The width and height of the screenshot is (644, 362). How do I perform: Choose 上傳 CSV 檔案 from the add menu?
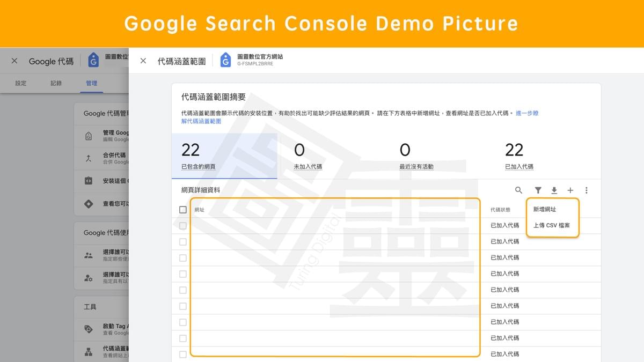point(552,226)
